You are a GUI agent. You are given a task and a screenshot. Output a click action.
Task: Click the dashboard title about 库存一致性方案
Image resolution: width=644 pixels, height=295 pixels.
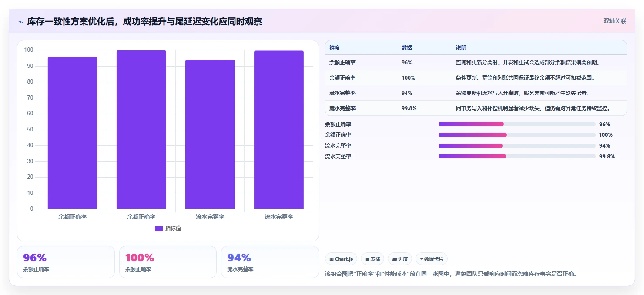point(144,22)
